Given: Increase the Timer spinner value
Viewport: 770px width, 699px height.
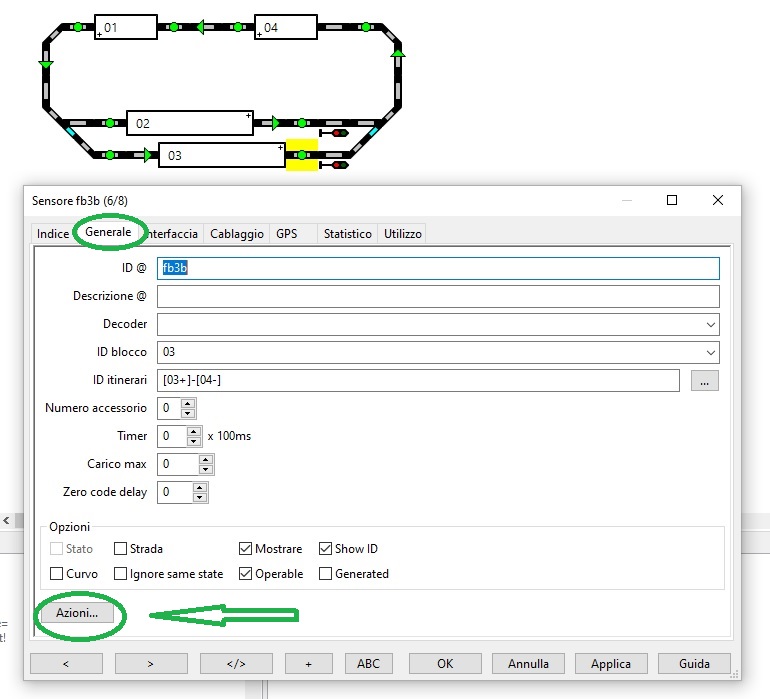Looking at the screenshot, I should click(194, 432).
